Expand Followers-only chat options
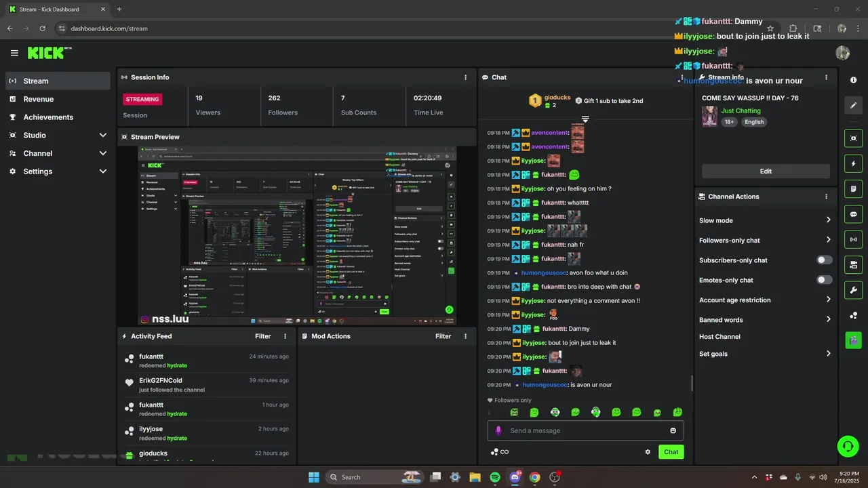The width and height of the screenshot is (868, 488). (x=828, y=240)
